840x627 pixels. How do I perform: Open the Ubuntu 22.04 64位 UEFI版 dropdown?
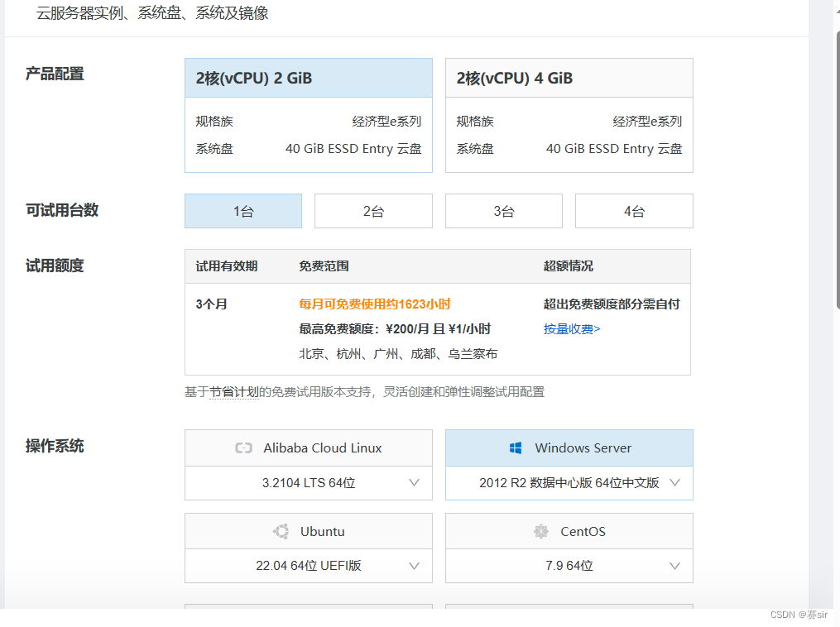[308, 566]
